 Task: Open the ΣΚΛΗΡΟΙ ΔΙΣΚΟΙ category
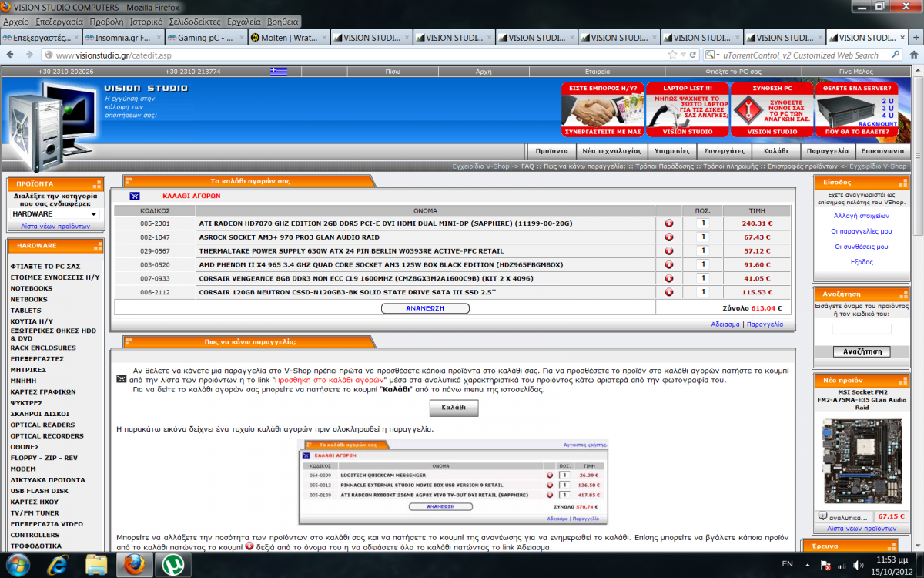click(39, 414)
